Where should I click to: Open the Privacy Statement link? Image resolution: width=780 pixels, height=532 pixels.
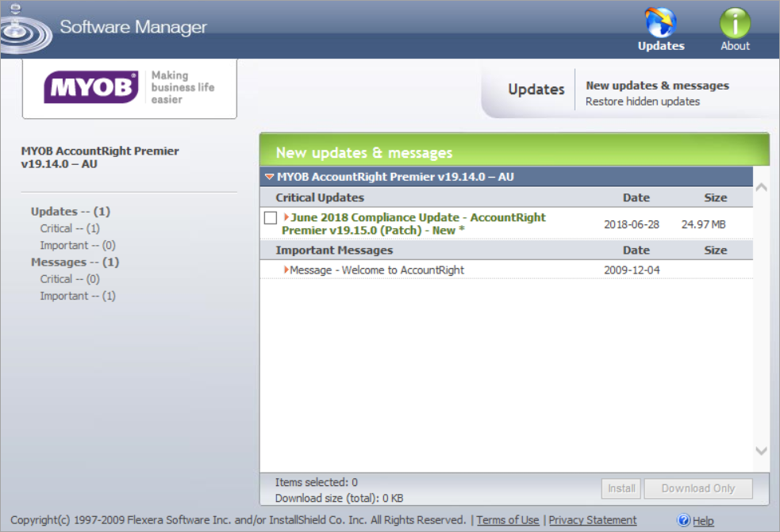tap(593, 520)
